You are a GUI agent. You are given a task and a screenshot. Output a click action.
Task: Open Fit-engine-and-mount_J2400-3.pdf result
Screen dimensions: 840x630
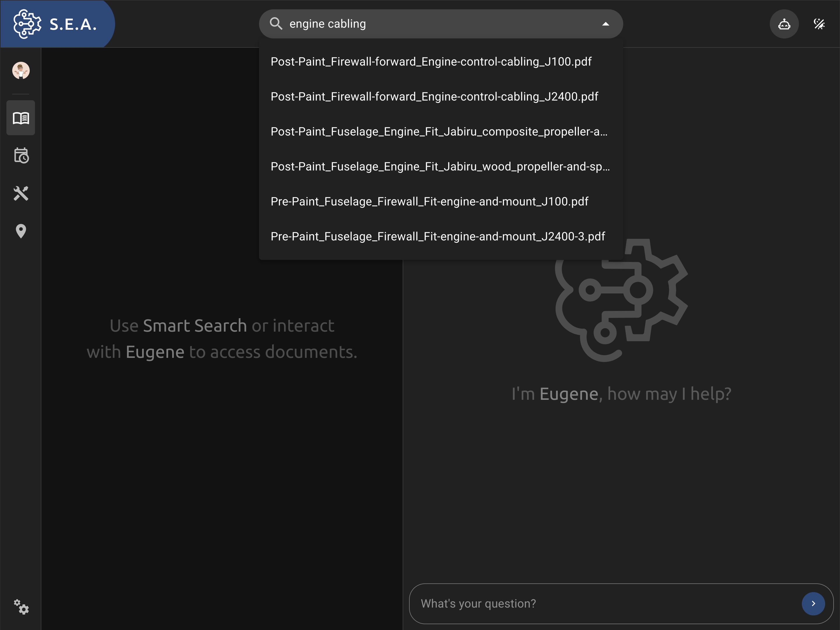437,236
